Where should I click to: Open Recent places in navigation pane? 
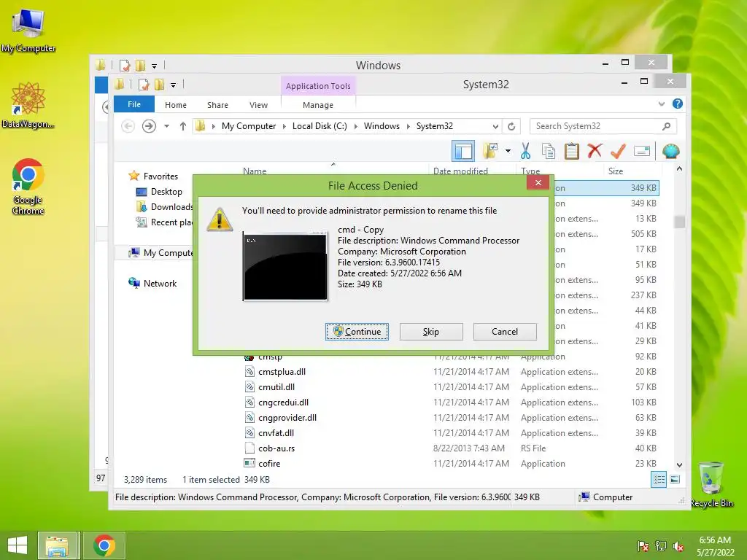click(x=164, y=222)
